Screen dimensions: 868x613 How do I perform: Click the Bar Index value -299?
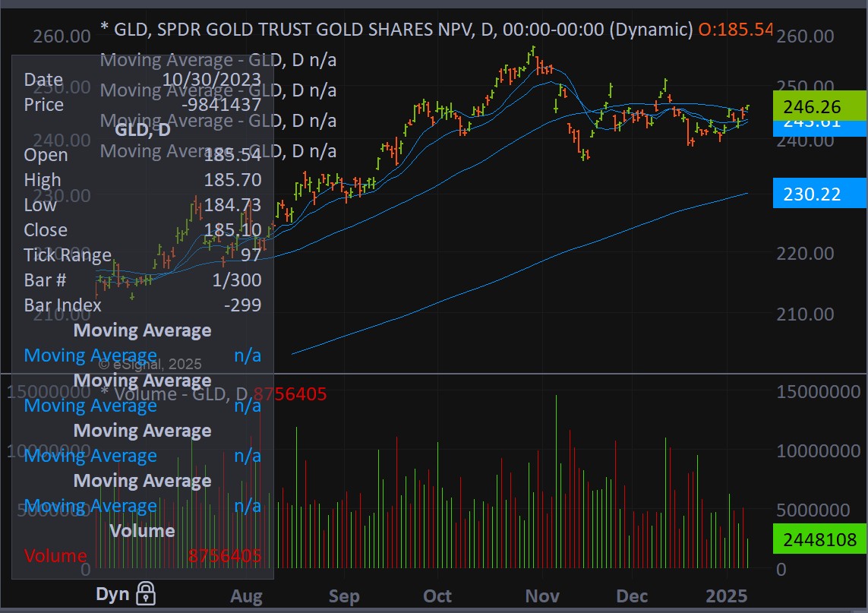(242, 305)
